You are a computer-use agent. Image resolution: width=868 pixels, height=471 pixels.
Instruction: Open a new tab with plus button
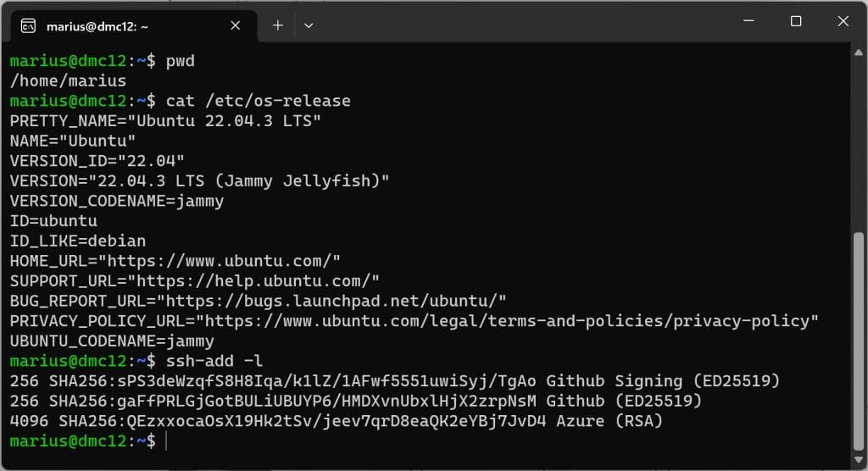coord(277,25)
